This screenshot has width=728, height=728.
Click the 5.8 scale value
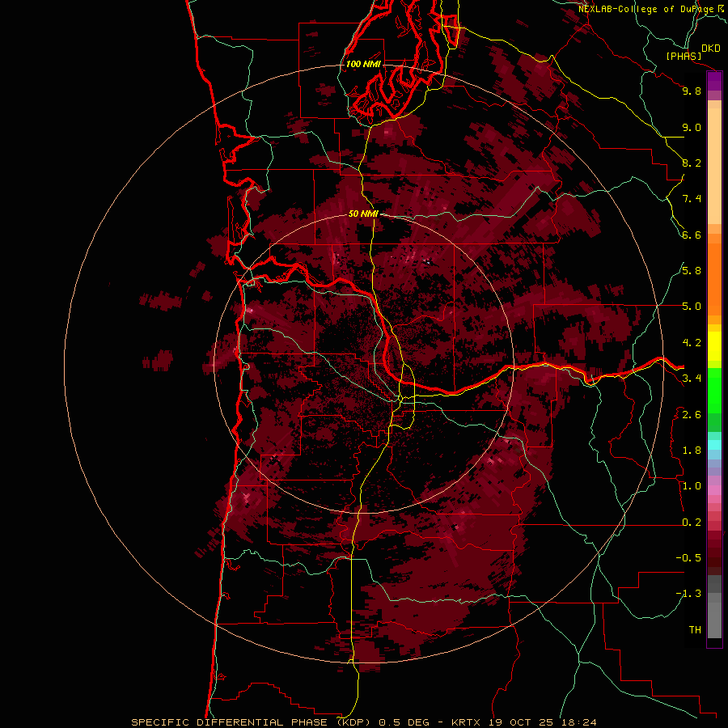692,271
